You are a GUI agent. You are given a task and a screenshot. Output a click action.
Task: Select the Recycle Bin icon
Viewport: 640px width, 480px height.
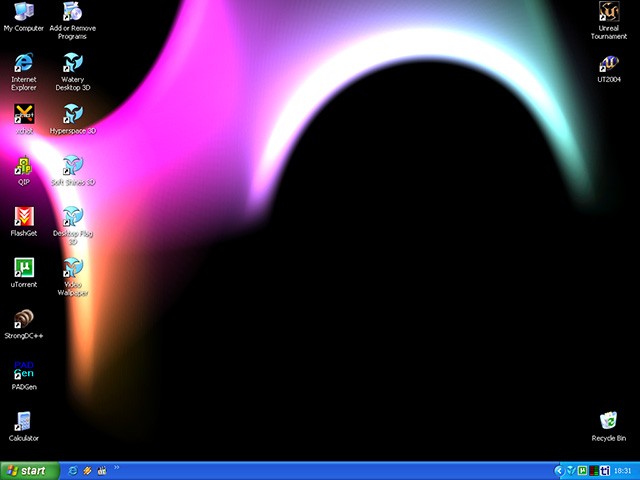609,427
